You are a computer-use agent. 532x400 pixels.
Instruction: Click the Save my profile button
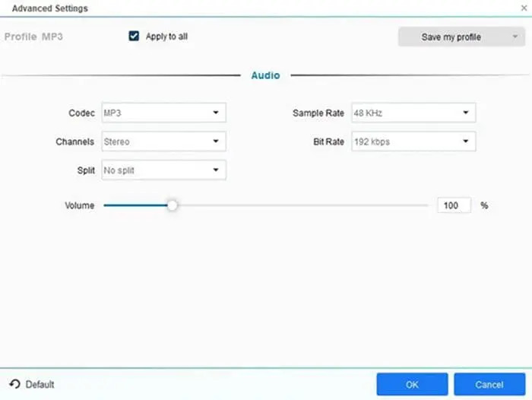point(451,37)
